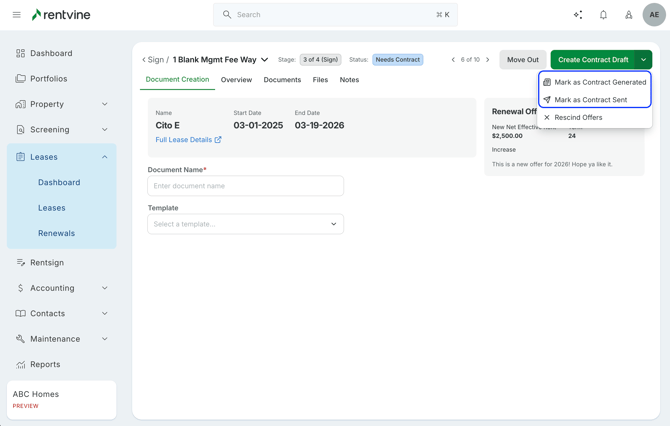Viewport: 670px width, 426px height.
Task: Go to next lease with right arrow
Action: click(x=488, y=60)
